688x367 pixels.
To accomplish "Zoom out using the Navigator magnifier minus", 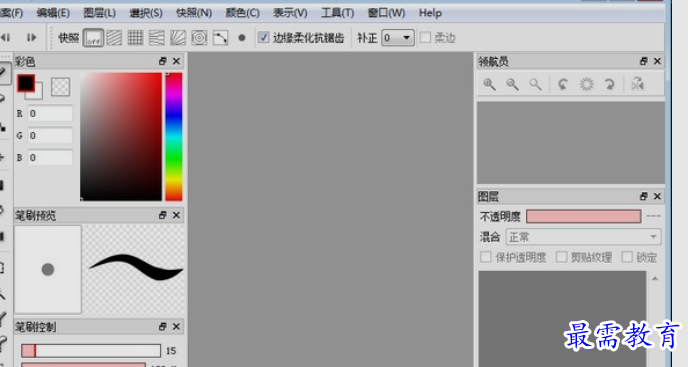I will (512, 84).
